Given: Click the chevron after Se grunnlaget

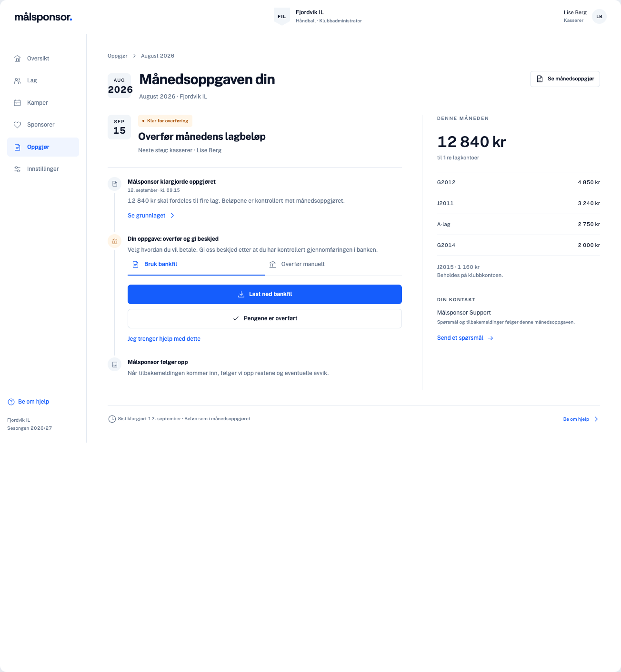Looking at the screenshot, I should click(x=172, y=216).
